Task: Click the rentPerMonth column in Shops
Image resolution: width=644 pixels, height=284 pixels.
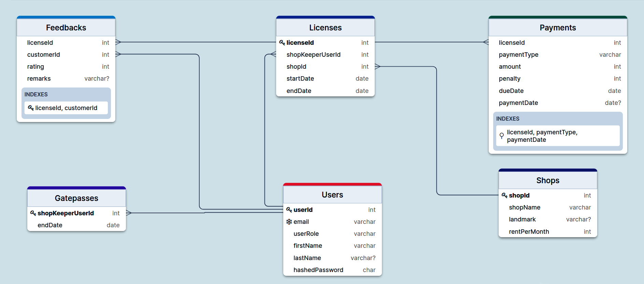Action: pos(548,232)
